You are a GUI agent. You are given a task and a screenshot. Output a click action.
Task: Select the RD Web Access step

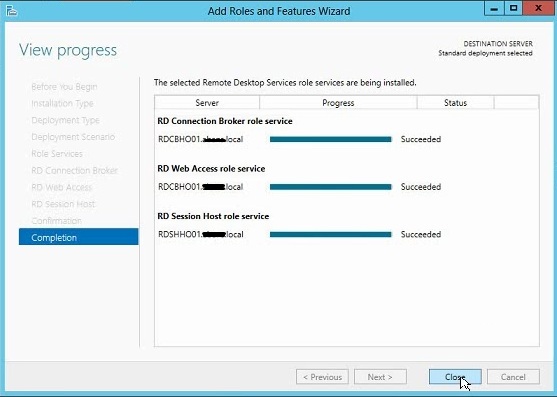coord(62,187)
